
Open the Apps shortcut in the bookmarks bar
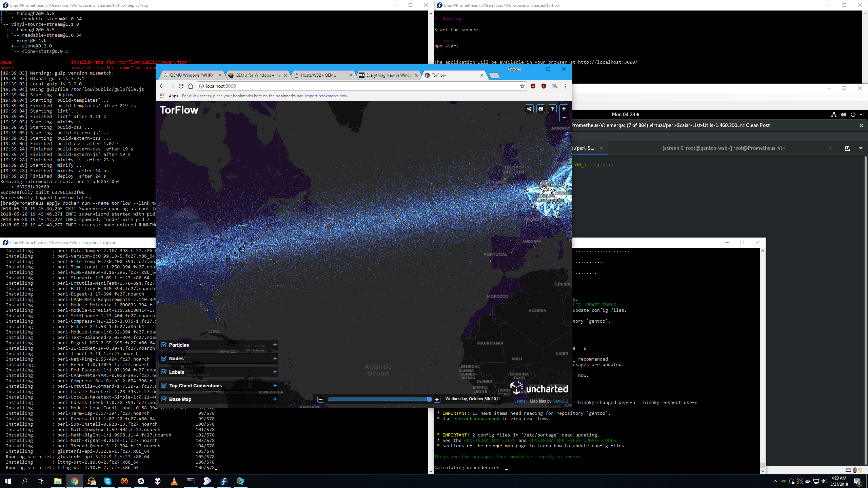point(169,96)
